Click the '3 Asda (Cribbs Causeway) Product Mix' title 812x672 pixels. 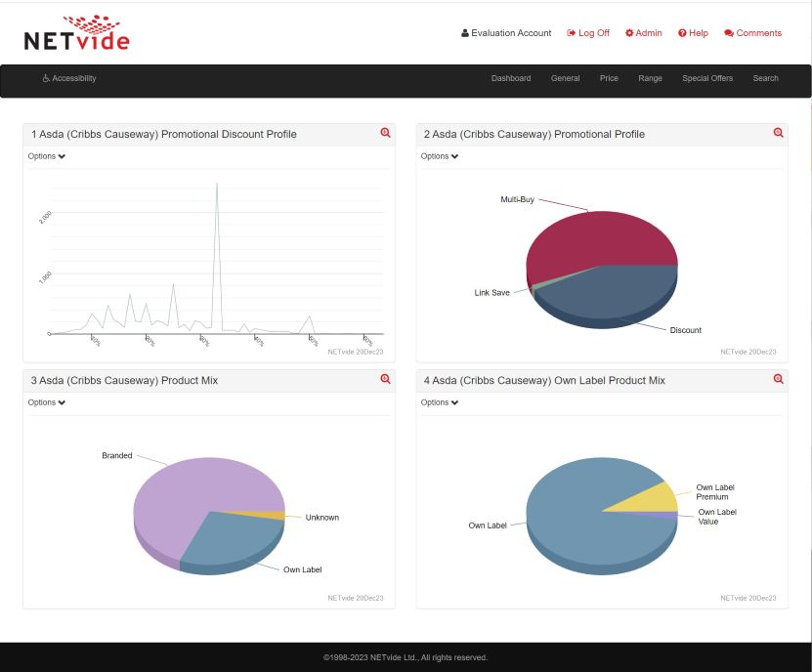pyautogui.click(x=124, y=381)
